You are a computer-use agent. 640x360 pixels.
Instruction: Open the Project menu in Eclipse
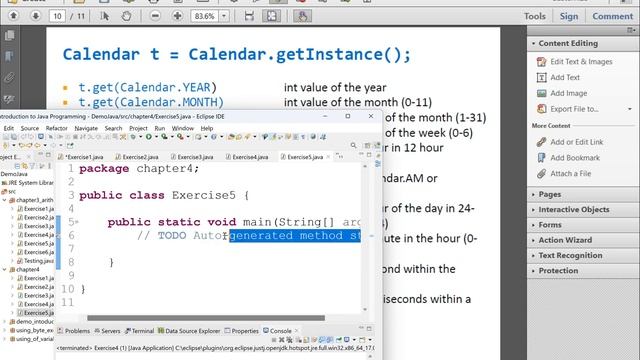coord(138,128)
